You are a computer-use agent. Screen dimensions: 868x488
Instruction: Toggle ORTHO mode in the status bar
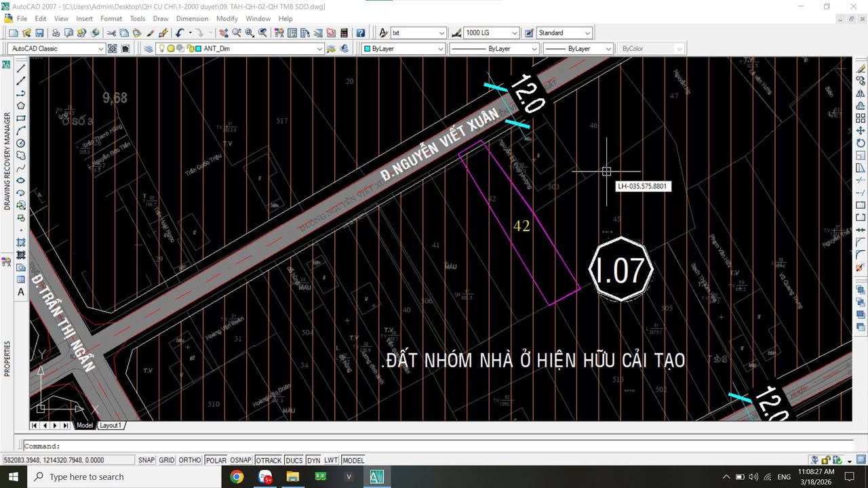[190, 460]
